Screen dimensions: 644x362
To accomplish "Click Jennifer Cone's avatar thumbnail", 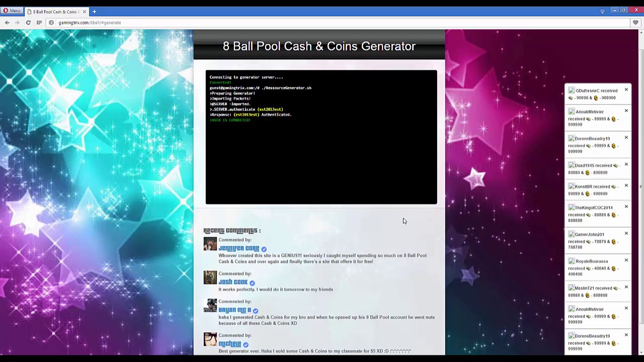I will [x=210, y=244].
